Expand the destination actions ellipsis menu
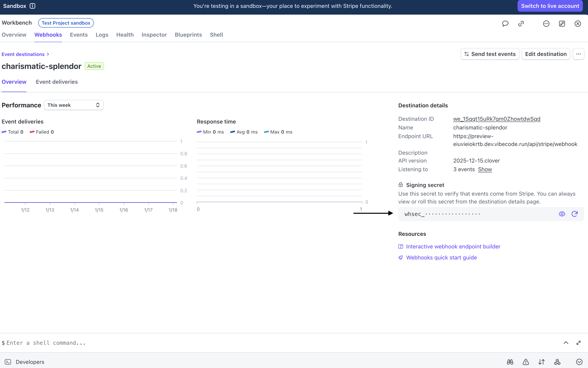This screenshot has height=368, width=588. [579, 54]
